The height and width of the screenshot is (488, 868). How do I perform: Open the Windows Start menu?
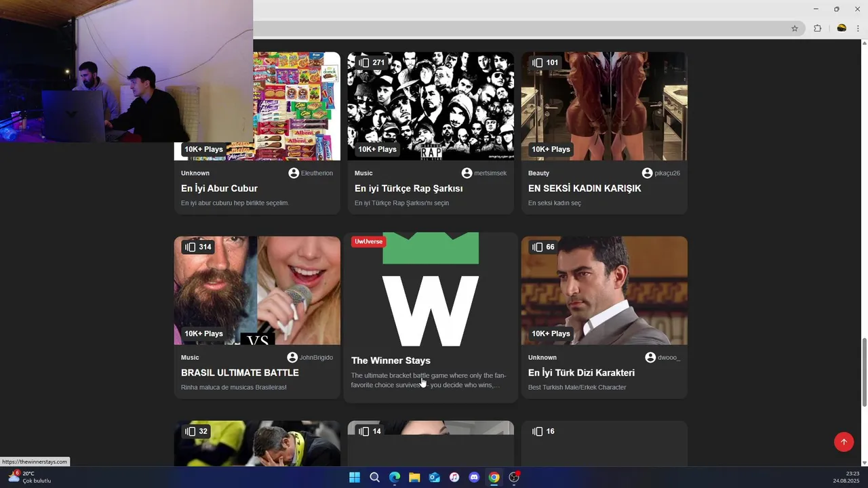(354, 477)
